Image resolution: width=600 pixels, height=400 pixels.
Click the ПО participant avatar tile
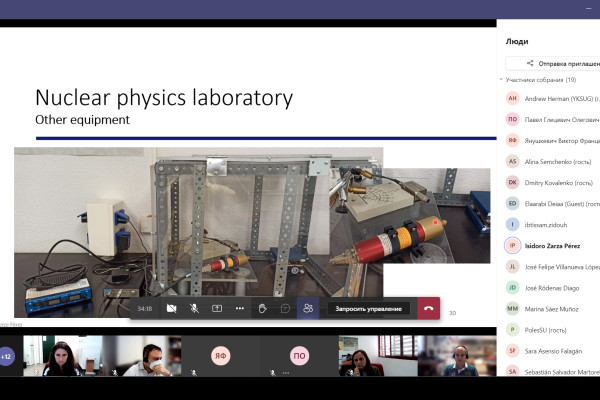(299, 355)
